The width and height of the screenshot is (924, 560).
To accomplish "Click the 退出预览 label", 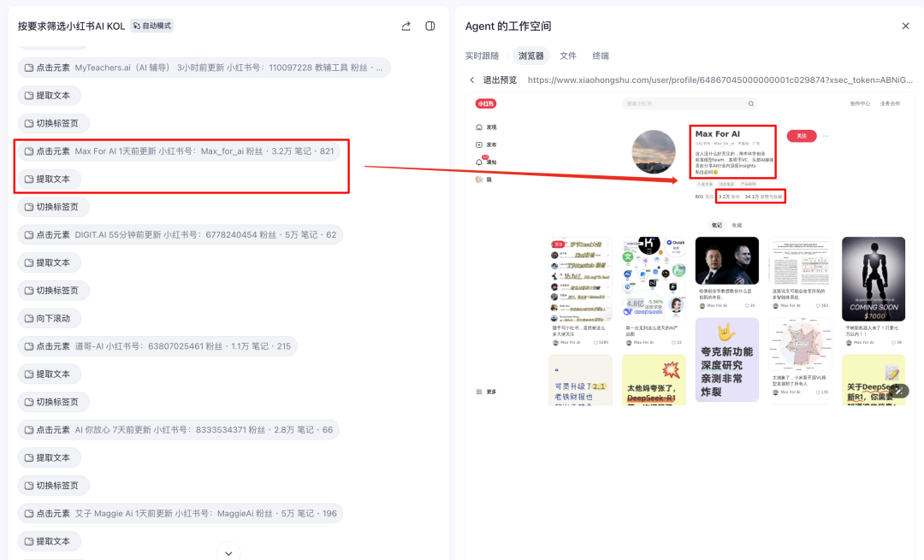I will point(500,80).
